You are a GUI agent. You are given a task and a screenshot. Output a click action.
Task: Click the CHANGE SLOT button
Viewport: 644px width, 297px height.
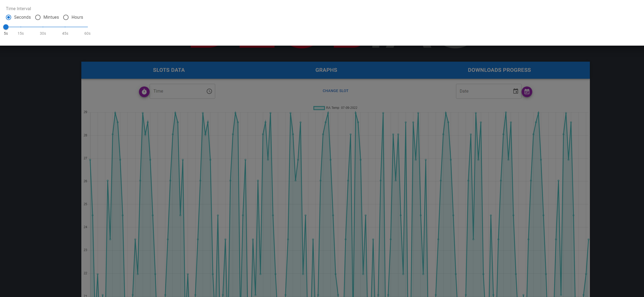pyautogui.click(x=335, y=91)
